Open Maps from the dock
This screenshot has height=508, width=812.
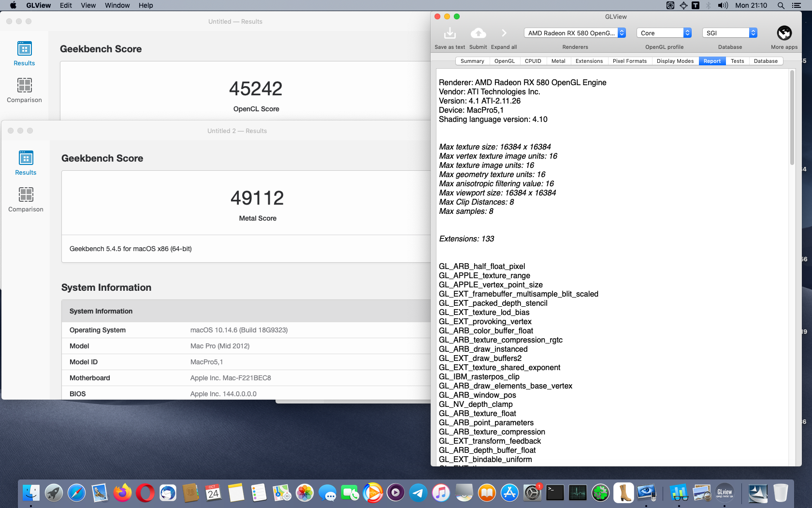click(282, 493)
